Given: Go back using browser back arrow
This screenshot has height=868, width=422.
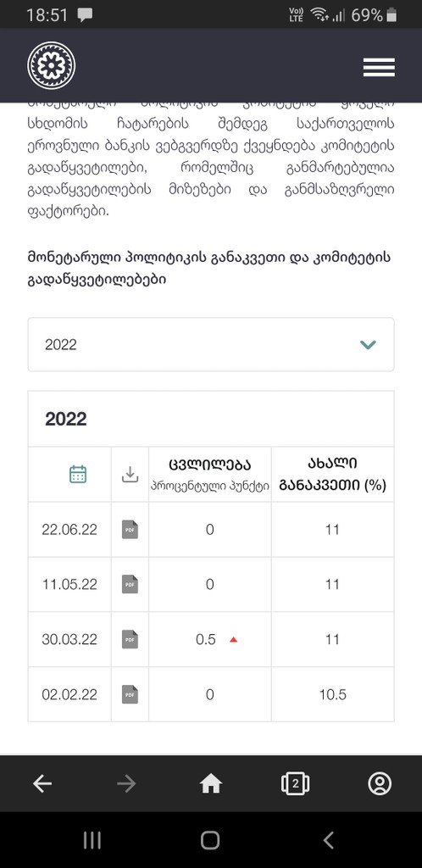Looking at the screenshot, I should (42, 783).
